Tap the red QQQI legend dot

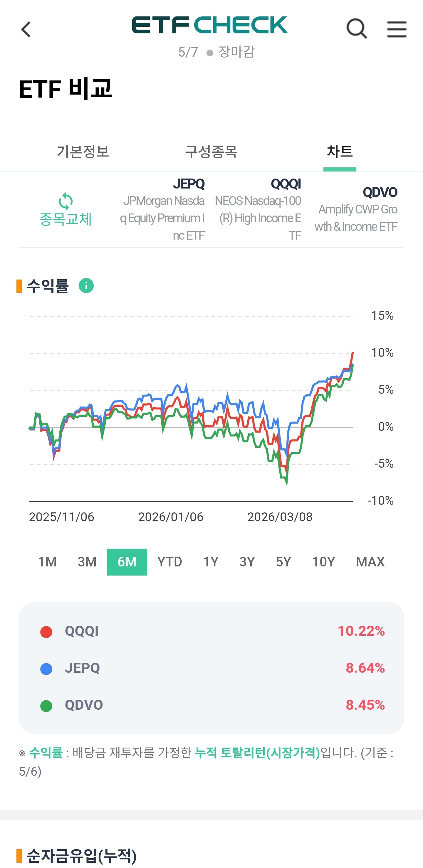pyautogui.click(x=46, y=632)
